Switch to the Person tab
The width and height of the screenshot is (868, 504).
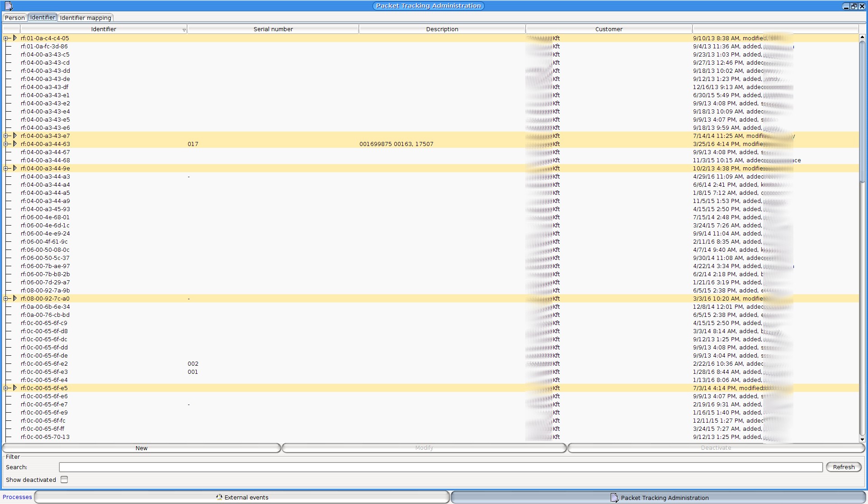click(x=15, y=18)
